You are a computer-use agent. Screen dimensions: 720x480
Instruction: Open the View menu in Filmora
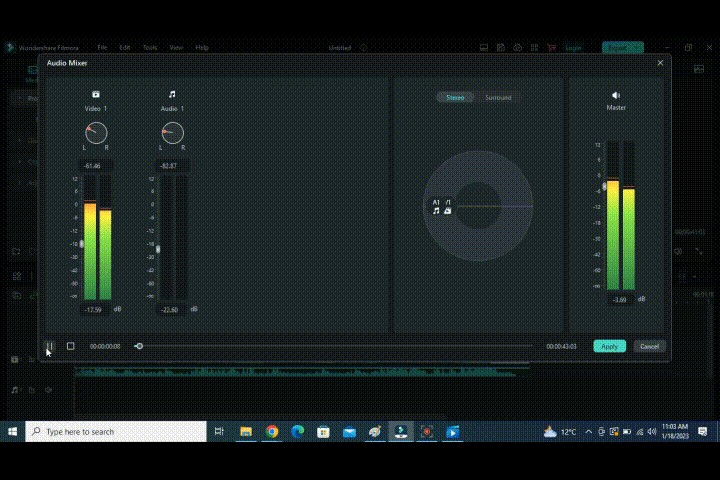tap(176, 47)
